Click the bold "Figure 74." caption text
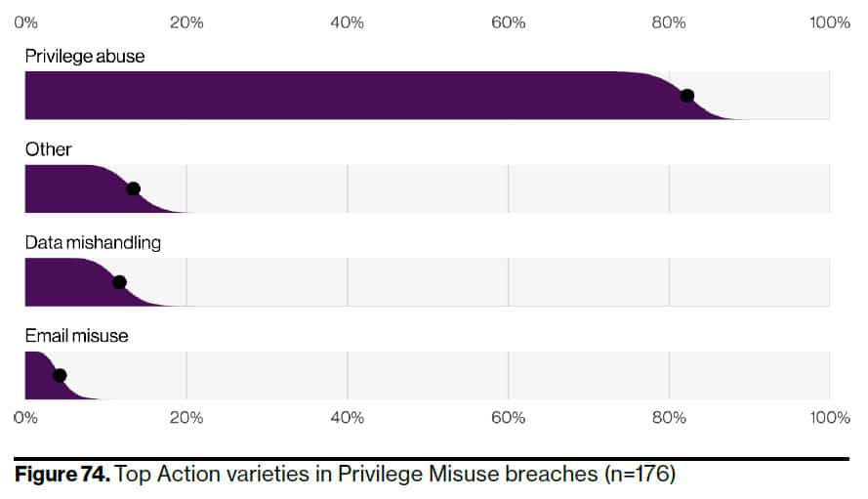The image size is (868, 499). [x=62, y=476]
